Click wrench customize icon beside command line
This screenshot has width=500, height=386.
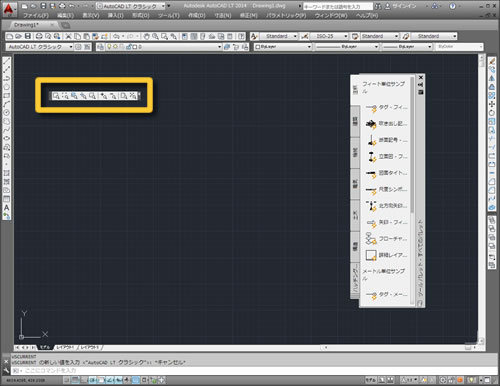point(6,370)
